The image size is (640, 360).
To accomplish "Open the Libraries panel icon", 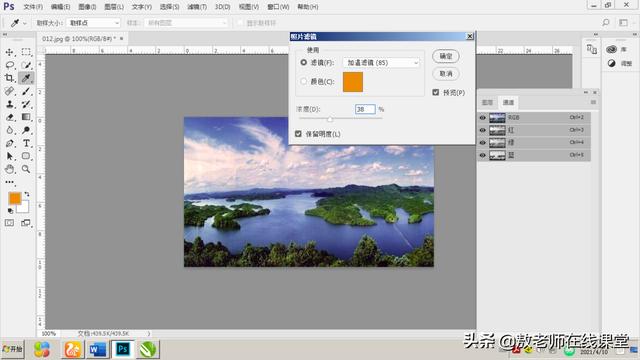I will pos(611,49).
